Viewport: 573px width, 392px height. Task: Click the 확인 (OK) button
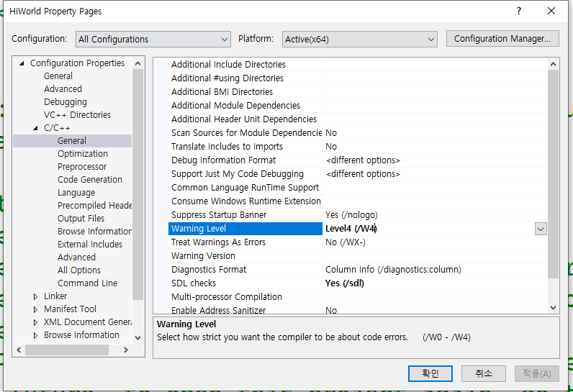430,373
